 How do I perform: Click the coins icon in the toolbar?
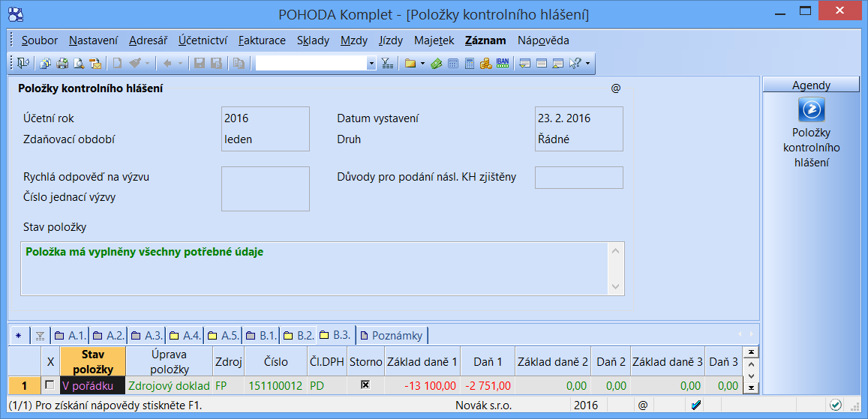(x=485, y=64)
